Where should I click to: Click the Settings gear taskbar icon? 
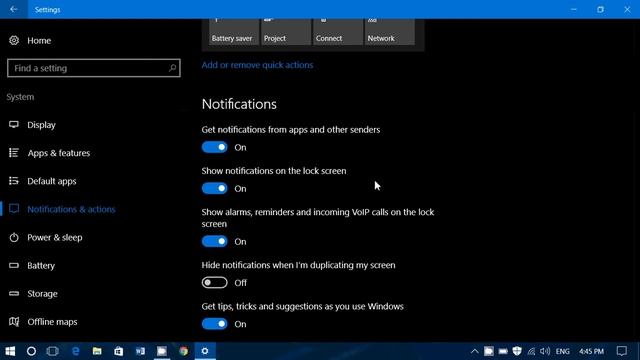tap(205, 351)
